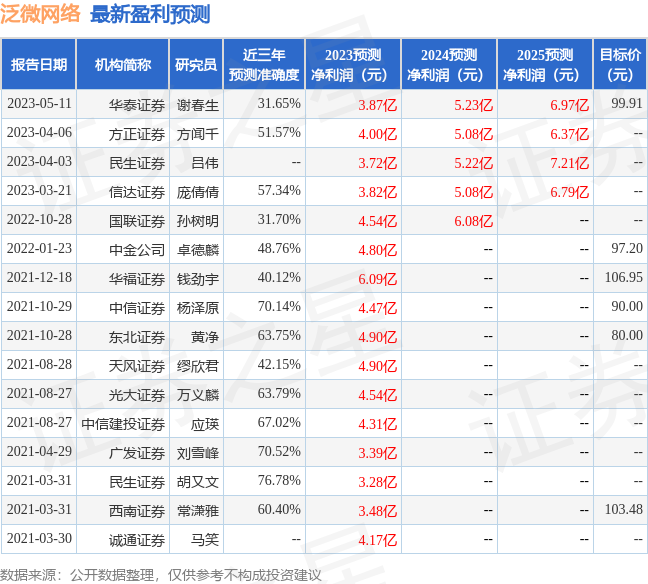This screenshot has width=648, height=584.
Task: Click researcher 谢春生
Action: tap(198, 105)
